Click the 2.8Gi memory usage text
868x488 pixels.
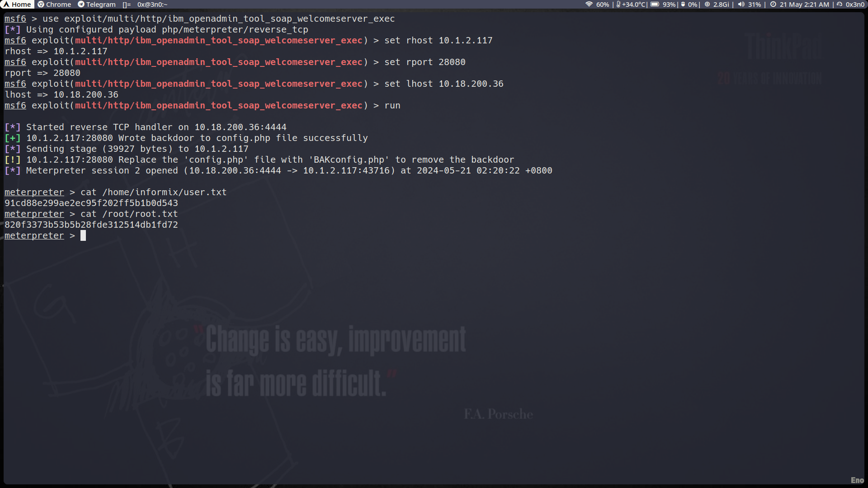[721, 5]
